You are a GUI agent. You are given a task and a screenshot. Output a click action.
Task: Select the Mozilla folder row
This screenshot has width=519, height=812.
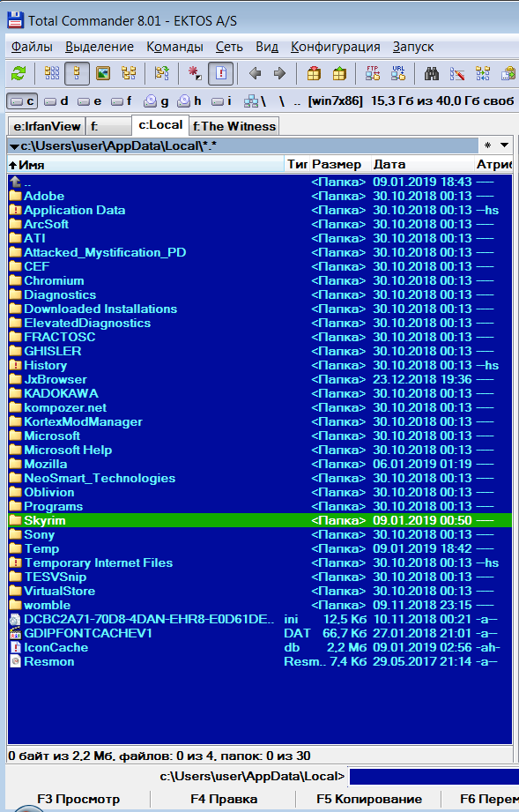click(260, 464)
